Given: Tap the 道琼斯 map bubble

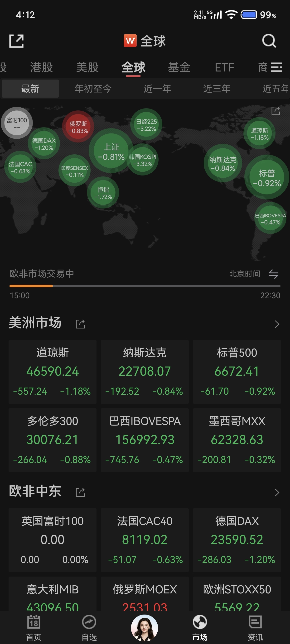Looking at the screenshot, I should 260,133.
